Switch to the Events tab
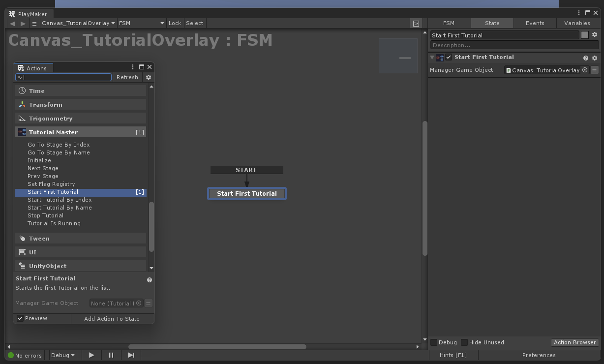 [535, 23]
